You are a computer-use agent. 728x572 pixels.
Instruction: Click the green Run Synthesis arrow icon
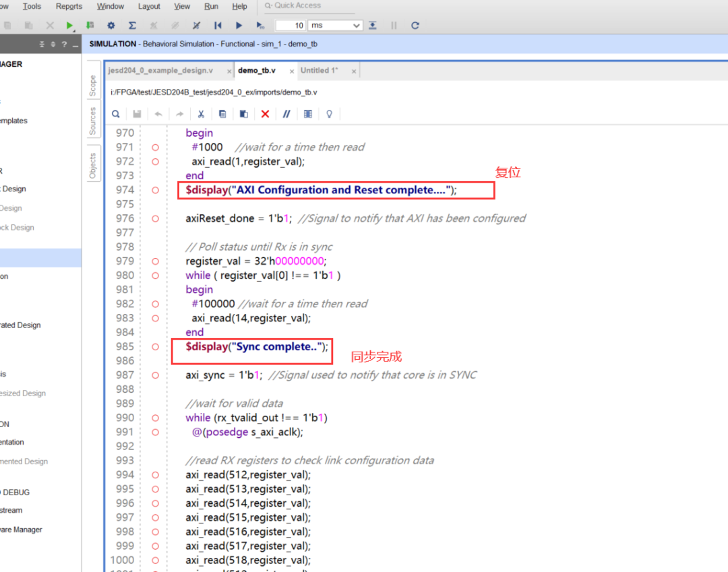pos(69,26)
